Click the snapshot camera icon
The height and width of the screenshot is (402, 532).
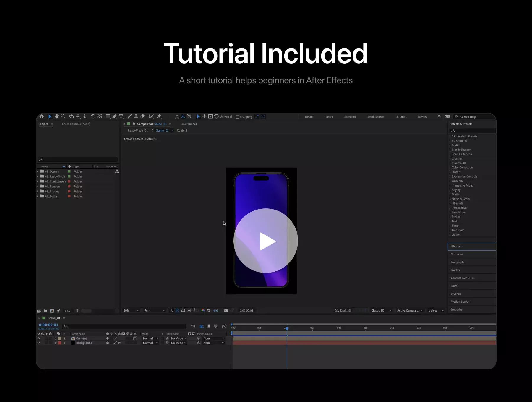click(226, 310)
